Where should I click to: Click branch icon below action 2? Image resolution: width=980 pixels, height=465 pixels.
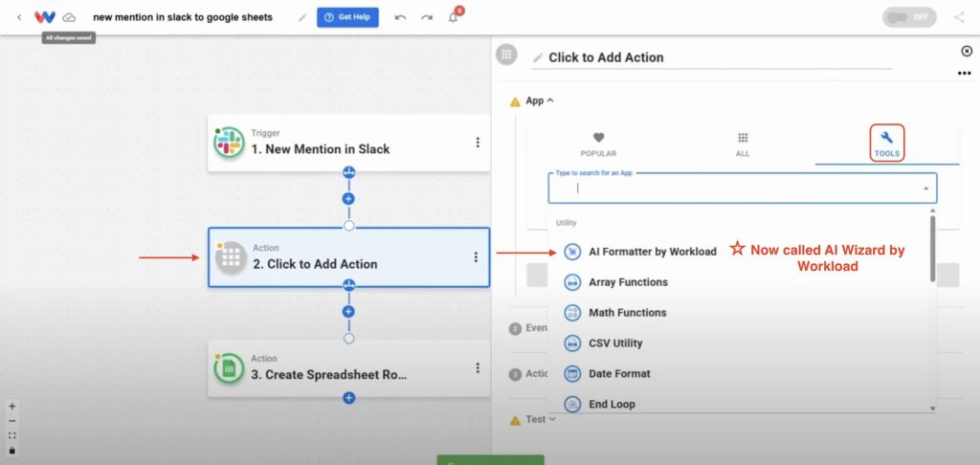(348, 285)
